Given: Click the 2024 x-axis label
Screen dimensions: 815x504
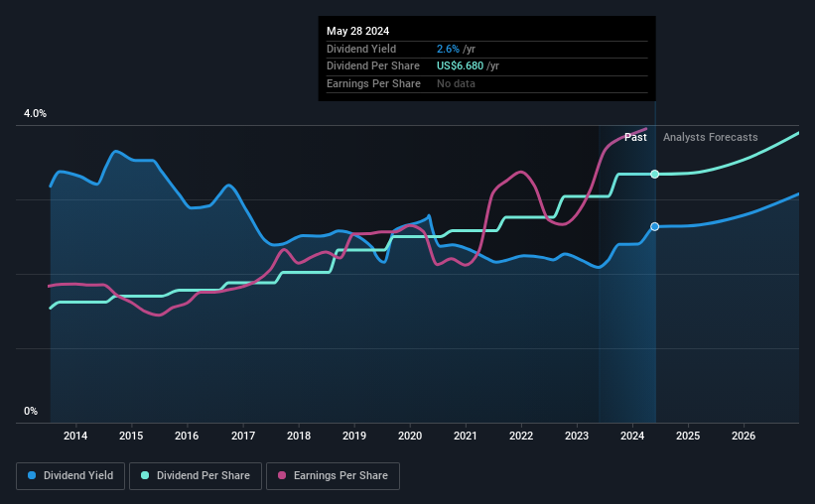Looking at the screenshot, I should 632,436.
